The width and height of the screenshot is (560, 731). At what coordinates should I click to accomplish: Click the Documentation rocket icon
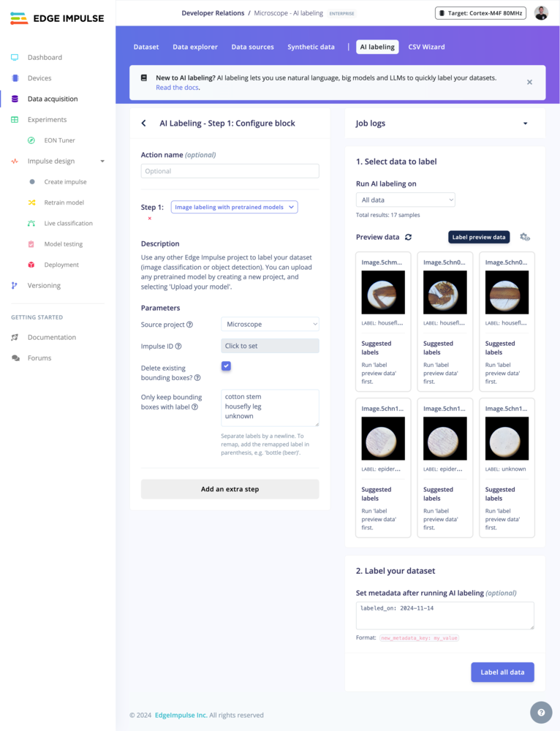click(x=15, y=337)
